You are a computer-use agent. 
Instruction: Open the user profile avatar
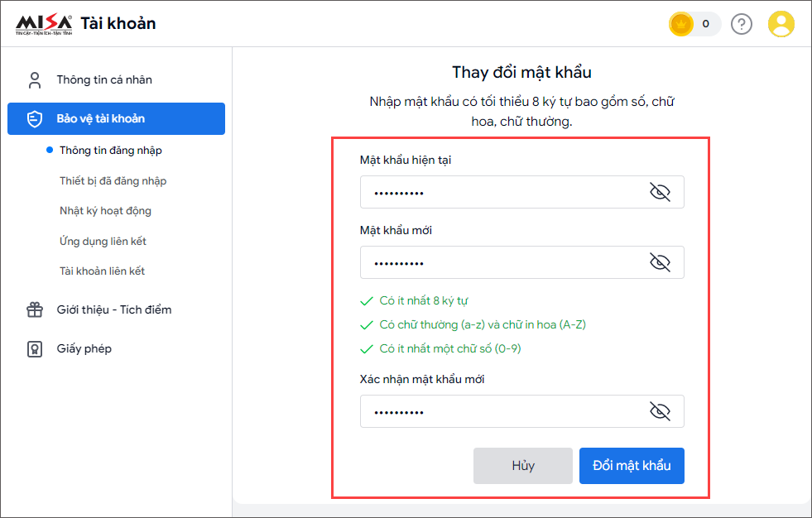(x=781, y=24)
